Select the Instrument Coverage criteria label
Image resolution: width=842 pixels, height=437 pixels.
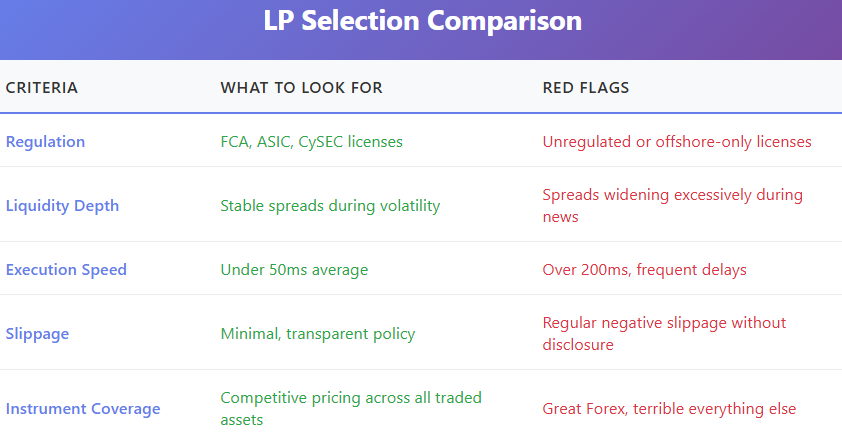[x=83, y=409]
